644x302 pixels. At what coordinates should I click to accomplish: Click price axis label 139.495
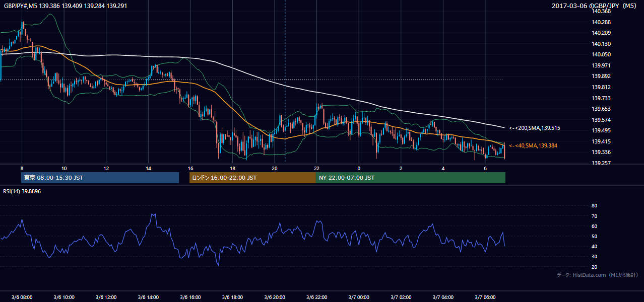tap(602, 130)
